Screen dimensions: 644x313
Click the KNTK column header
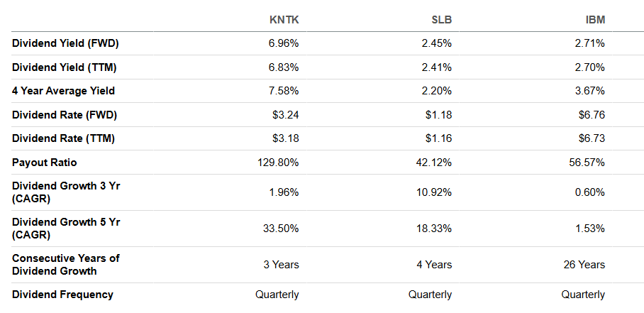click(x=284, y=20)
